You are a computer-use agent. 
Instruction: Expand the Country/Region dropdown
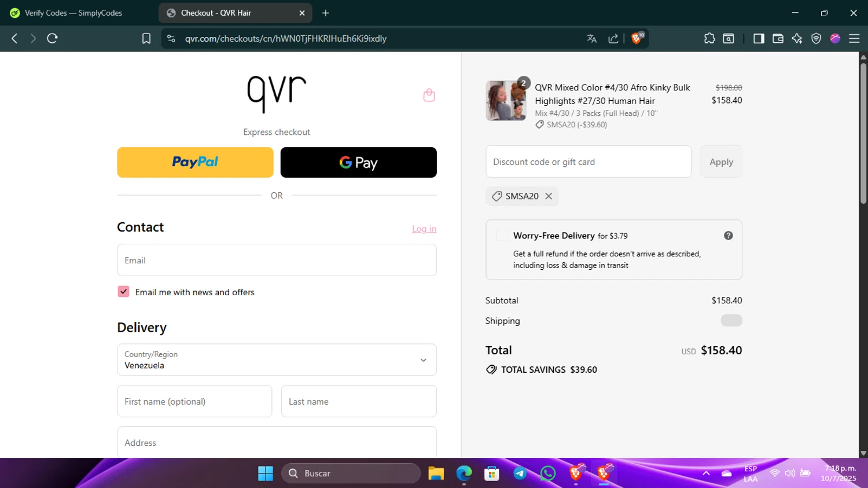[x=277, y=360]
